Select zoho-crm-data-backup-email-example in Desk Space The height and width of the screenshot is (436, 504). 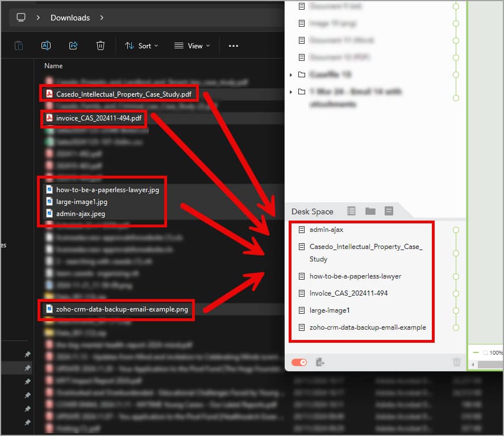368,327
